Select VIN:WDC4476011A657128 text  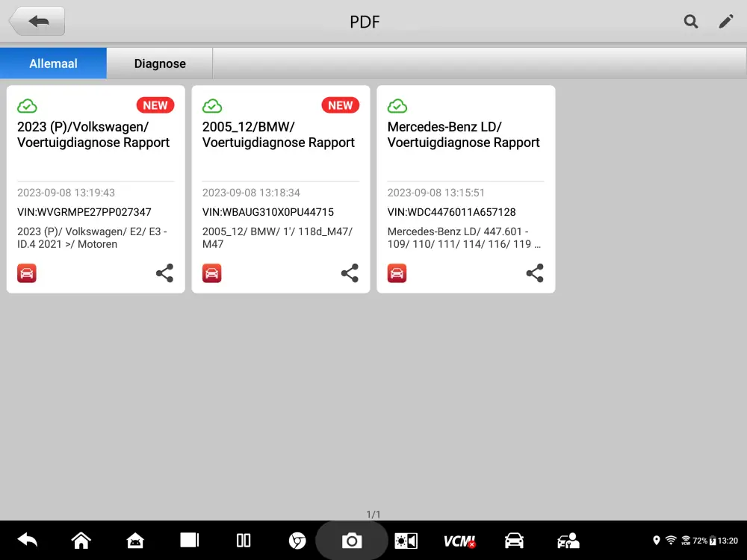(x=452, y=212)
